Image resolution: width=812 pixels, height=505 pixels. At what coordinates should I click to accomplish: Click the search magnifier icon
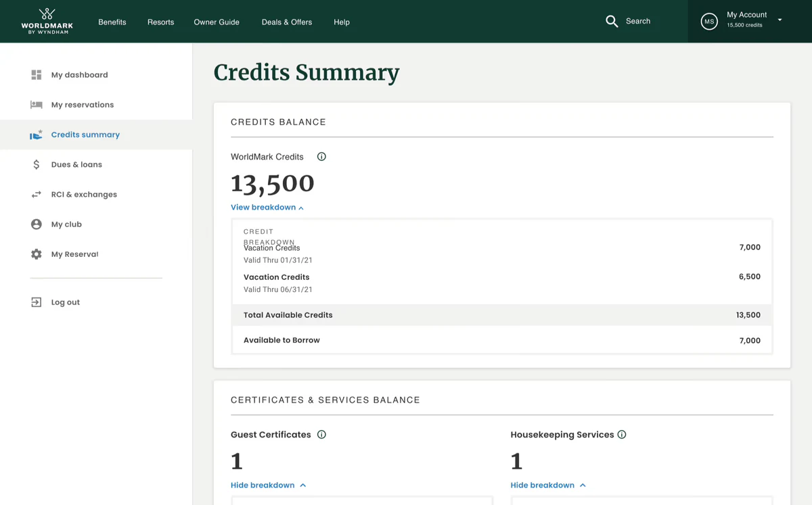pyautogui.click(x=612, y=22)
